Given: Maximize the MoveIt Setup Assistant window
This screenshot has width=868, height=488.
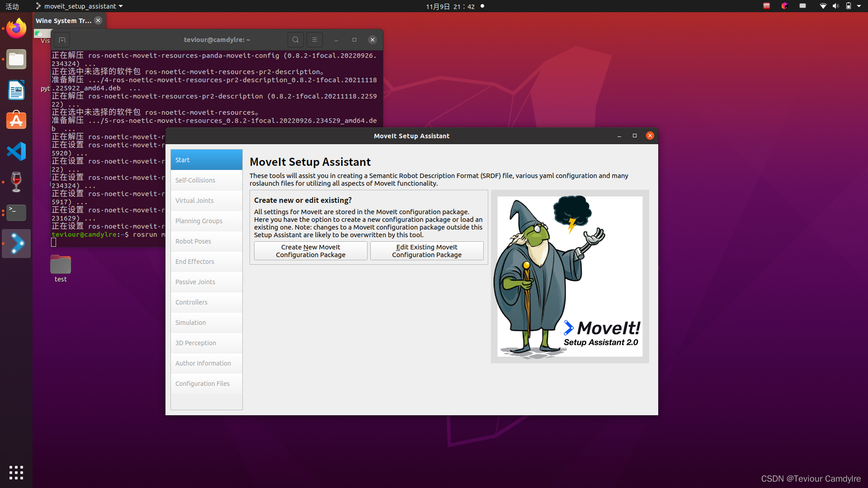Looking at the screenshot, I should click(x=635, y=136).
